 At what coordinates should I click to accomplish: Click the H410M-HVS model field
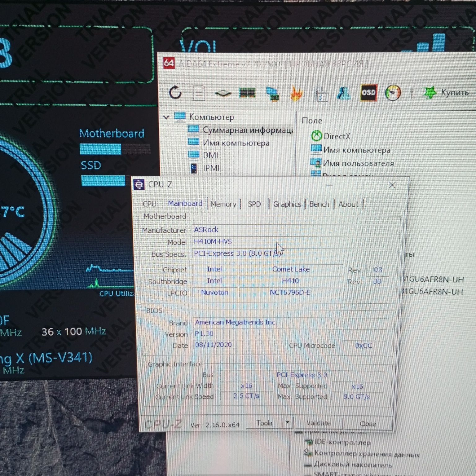pyautogui.click(x=255, y=241)
